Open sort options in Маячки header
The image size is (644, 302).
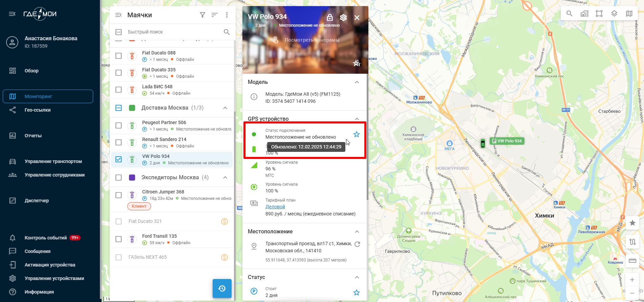coord(214,15)
